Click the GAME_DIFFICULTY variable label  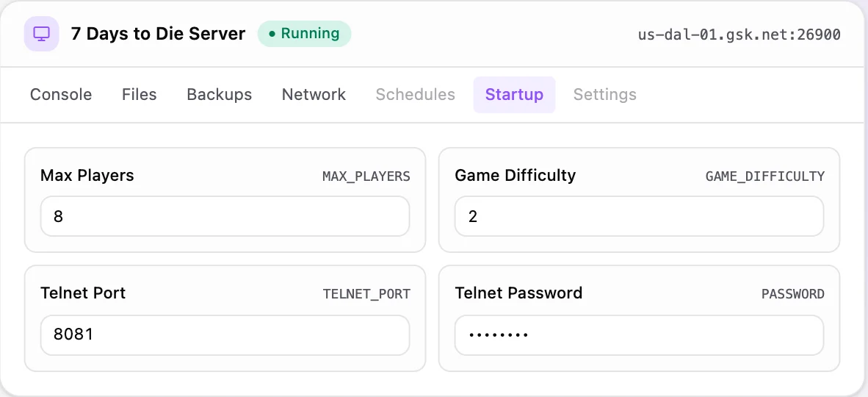(765, 177)
